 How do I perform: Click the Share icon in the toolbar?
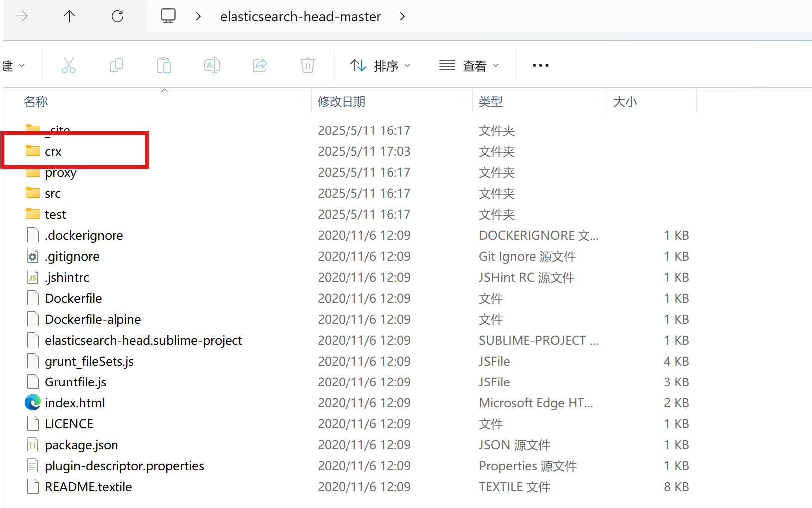(259, 65)
